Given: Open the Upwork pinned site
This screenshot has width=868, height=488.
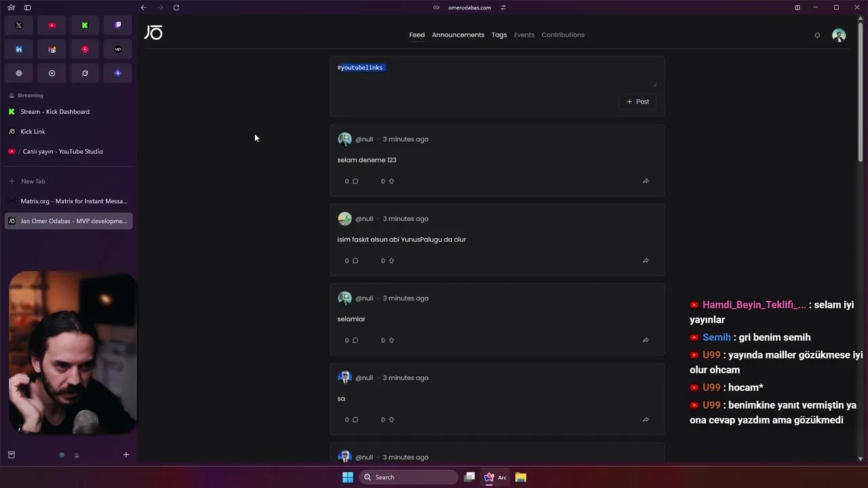Looking at the screenshot, I should point(118,49).
